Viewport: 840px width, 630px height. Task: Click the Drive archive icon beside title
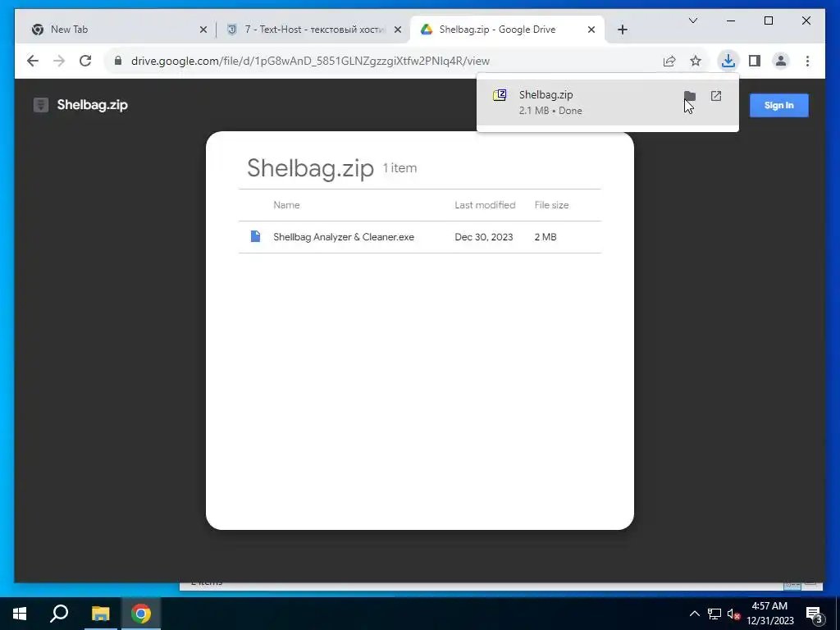pos(41,105)
